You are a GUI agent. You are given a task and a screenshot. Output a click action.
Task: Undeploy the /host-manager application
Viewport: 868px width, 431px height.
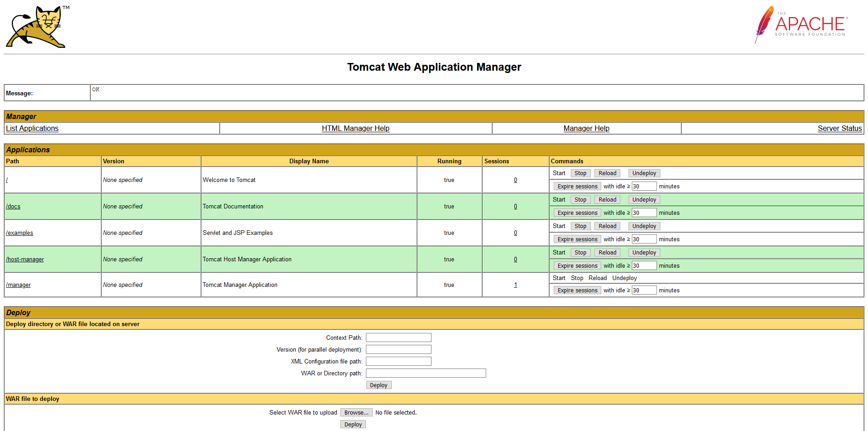tap(644, 253)
